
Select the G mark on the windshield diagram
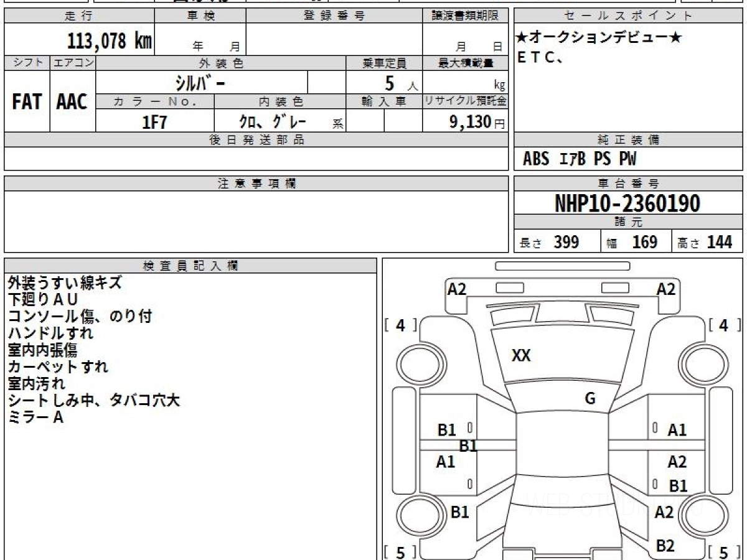tap(591, 399)
